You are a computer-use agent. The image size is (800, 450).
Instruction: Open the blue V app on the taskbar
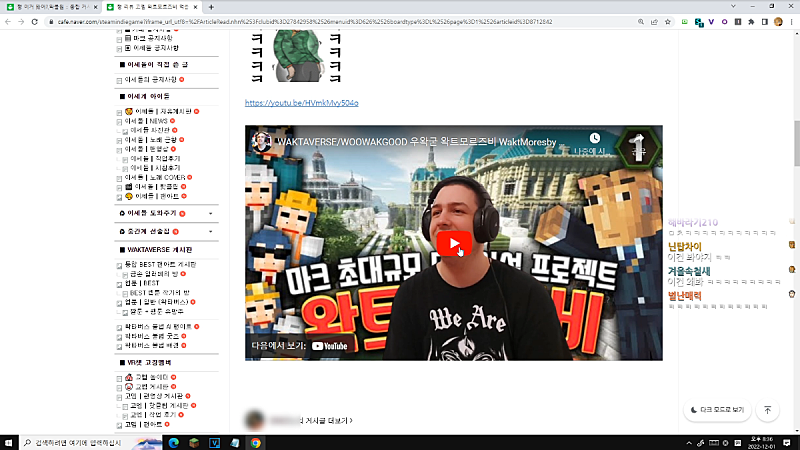coord(214,442)
